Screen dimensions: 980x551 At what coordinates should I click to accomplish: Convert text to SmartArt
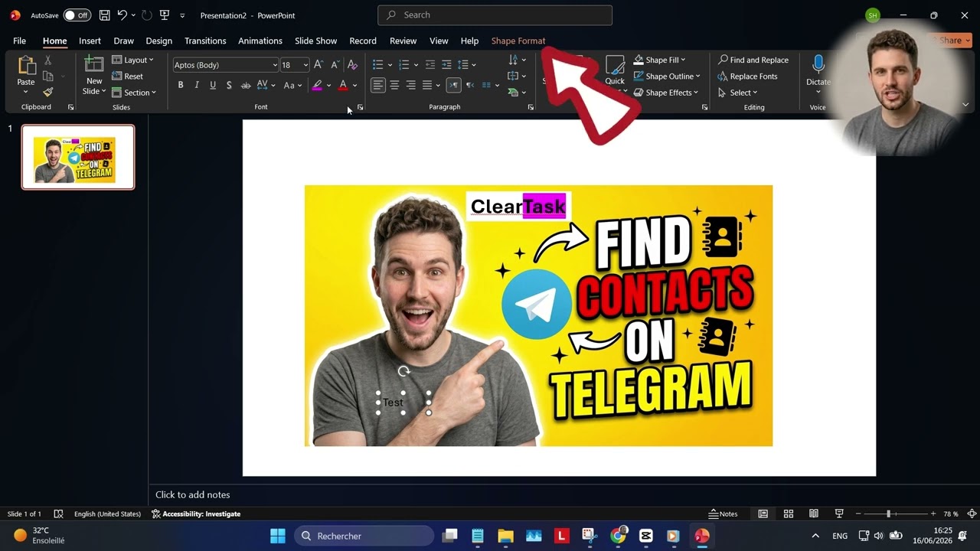(517, 93)
